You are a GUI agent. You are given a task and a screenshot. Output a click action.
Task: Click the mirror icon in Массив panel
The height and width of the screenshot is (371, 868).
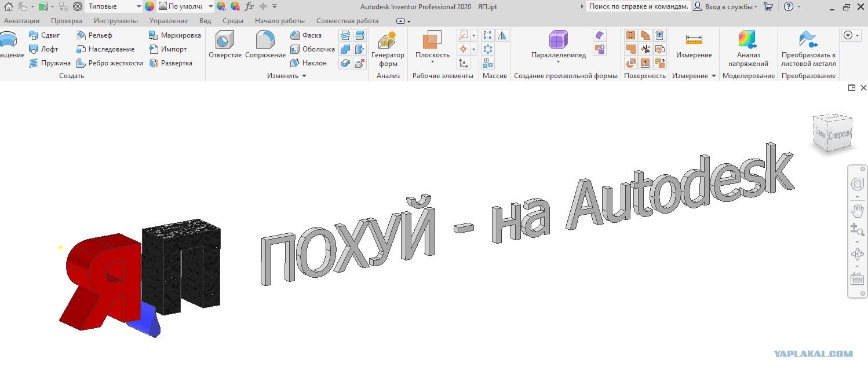502,35
